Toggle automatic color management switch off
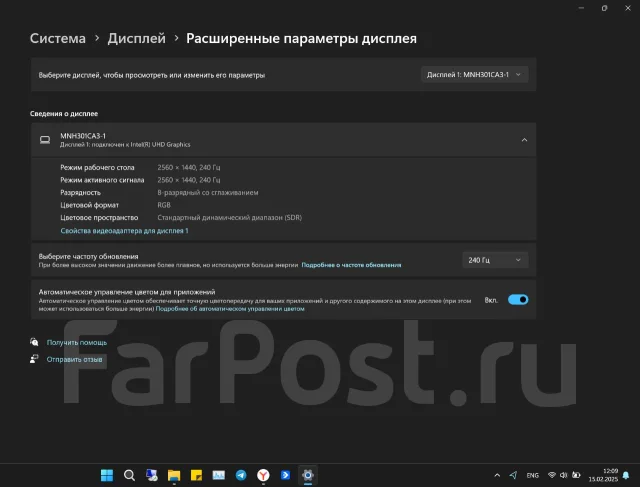The image size is (640, 487). pos(518,300)
